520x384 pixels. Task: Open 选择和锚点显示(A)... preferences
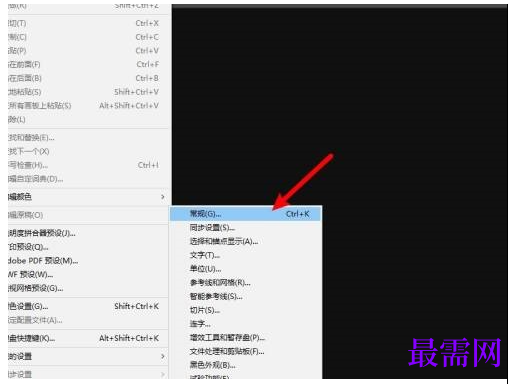point(246,241)
